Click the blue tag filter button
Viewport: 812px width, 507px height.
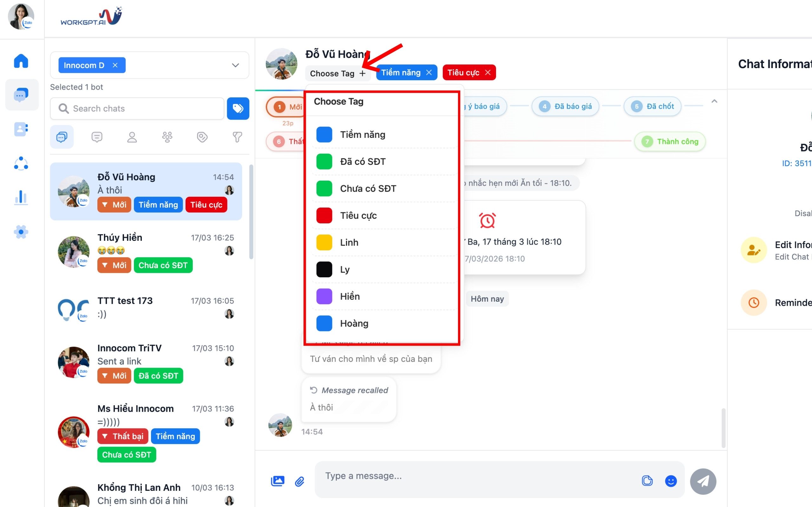[238, 108]
